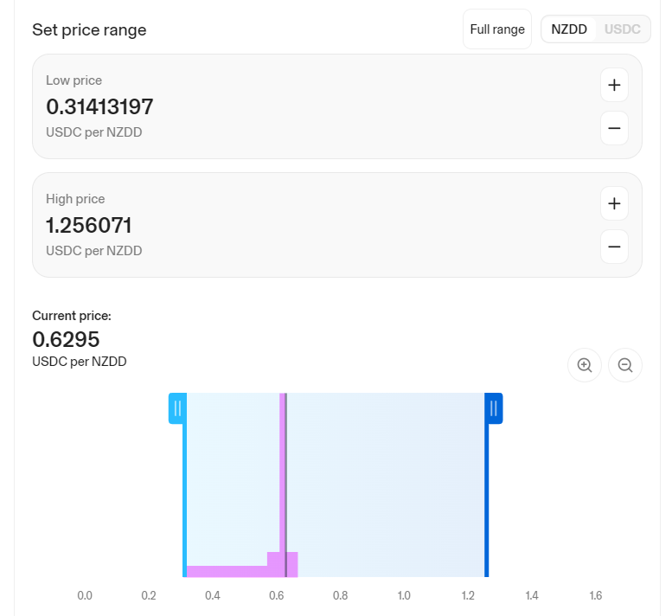The width and height of the screenshot is (672, 616).
Task: Click the shaded selected range near 1.0
Action: pos(404,484)
